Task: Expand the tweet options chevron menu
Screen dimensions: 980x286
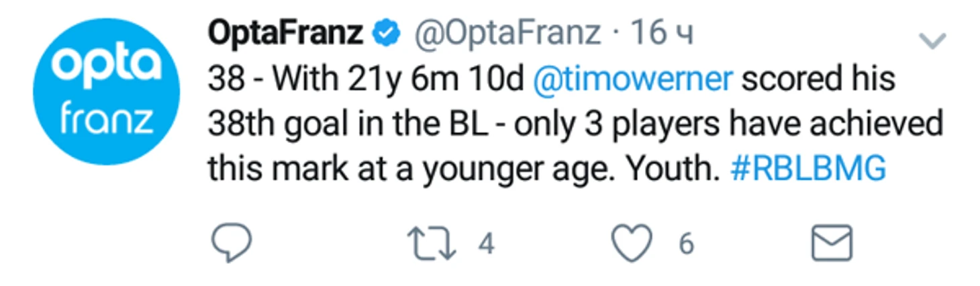Action: pyautogui.click(x=932, y=42)
